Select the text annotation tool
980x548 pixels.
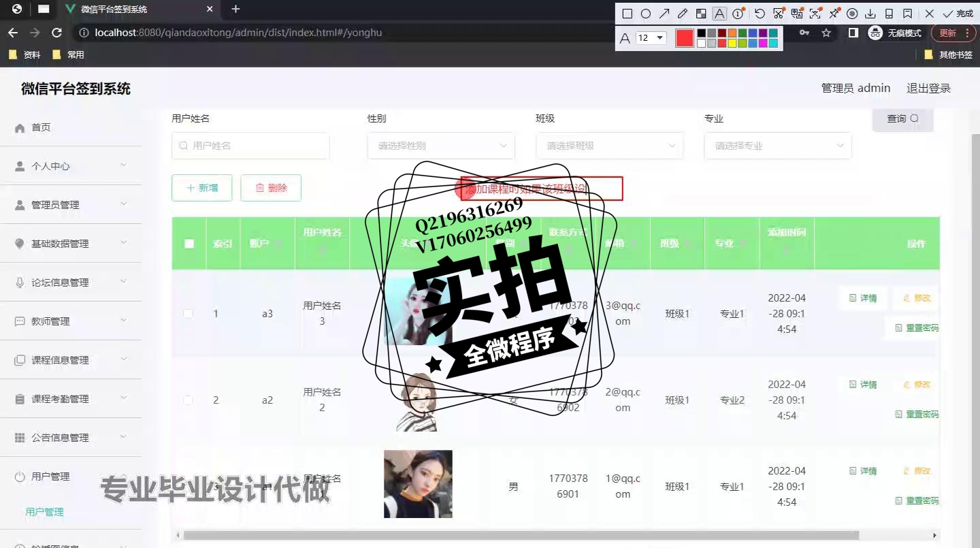click(x=719, y=14)
